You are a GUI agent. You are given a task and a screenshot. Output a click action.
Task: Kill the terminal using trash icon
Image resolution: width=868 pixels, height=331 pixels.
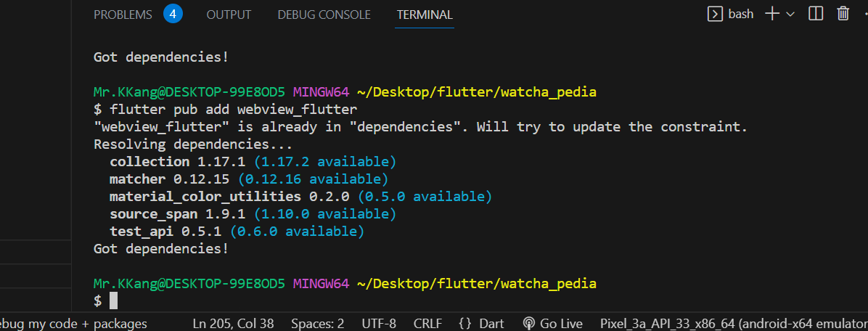coord(843,15)
